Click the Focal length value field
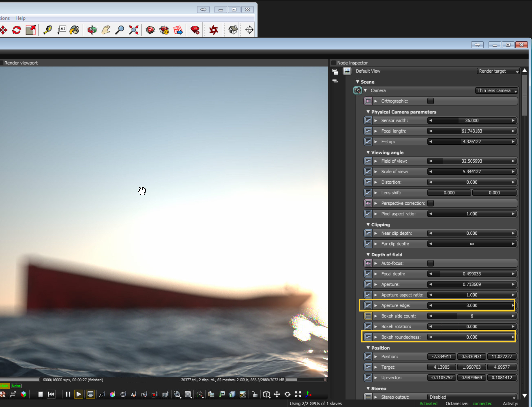Viewport: 532px width, 407px height. point(471,131)
